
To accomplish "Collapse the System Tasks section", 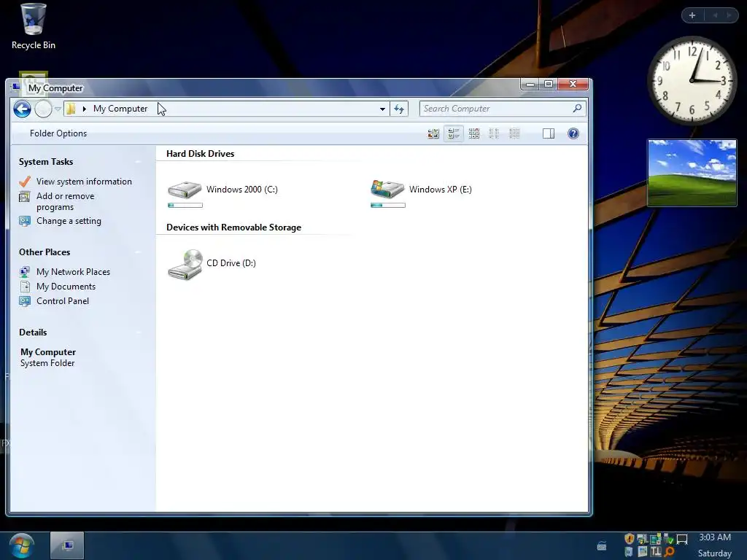I will click(x=139, y=162).
